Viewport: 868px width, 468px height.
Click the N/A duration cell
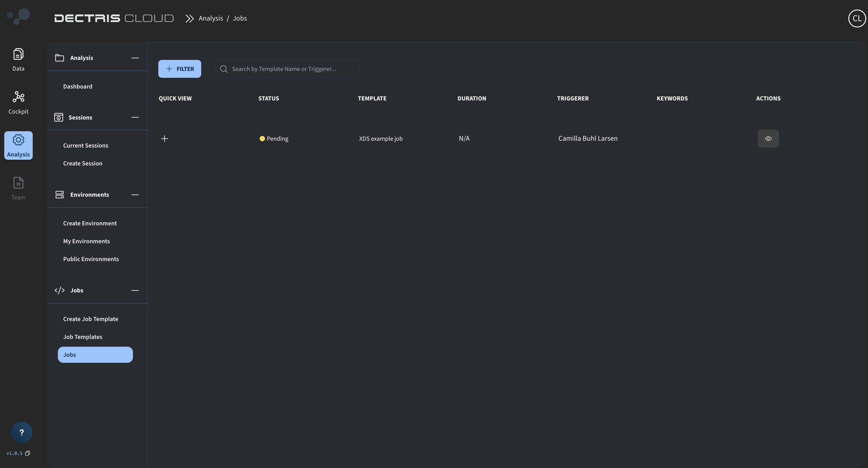(464, 138)
